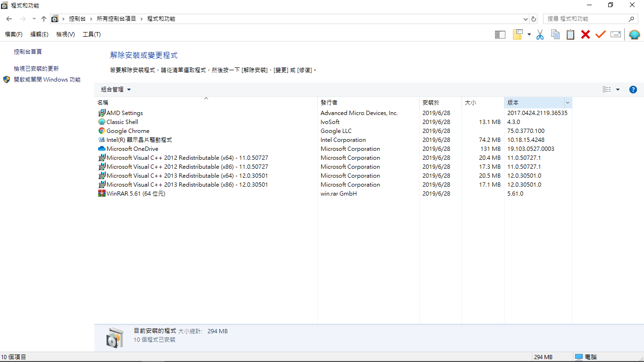
Task: Select Classic Shell program icon
Action: (x=102, y=122)
